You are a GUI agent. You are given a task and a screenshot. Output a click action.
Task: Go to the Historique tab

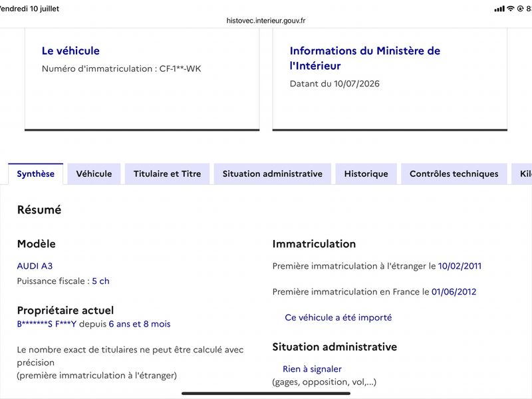coord(366,174)
